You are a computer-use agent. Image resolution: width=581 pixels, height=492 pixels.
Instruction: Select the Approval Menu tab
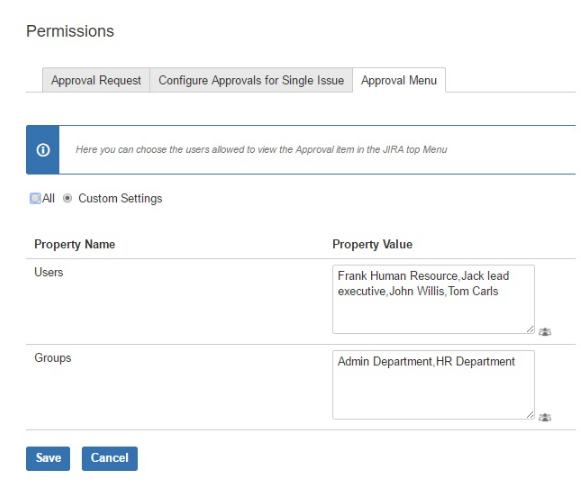tap(399, 80)
